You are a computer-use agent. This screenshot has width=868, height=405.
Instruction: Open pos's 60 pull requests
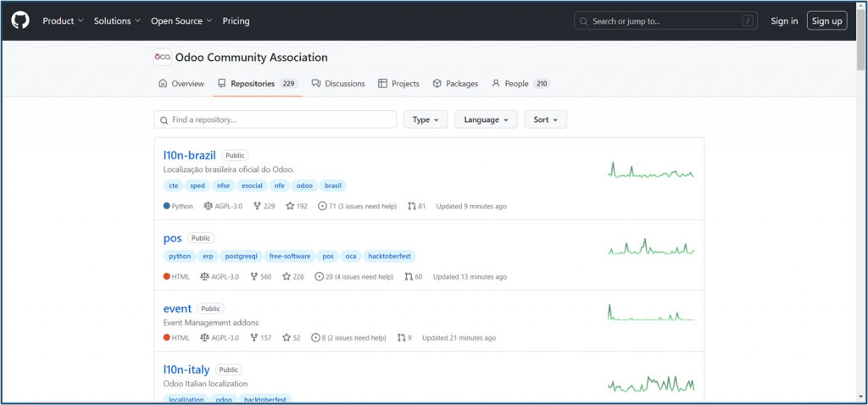pos(414,277)
